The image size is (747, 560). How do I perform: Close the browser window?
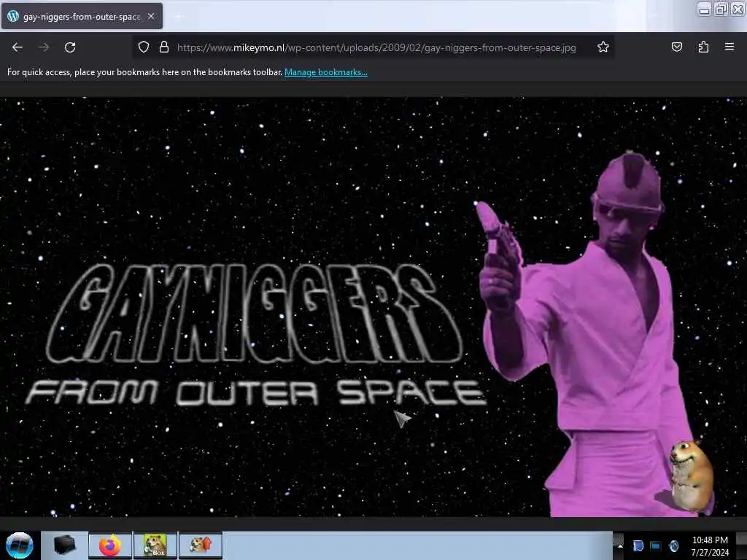(x=738, y=9)
